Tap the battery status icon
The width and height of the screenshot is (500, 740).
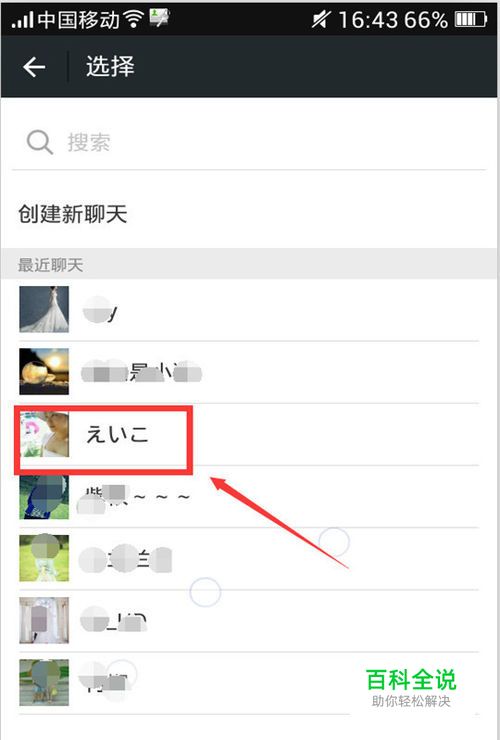[x=471, y=19]
